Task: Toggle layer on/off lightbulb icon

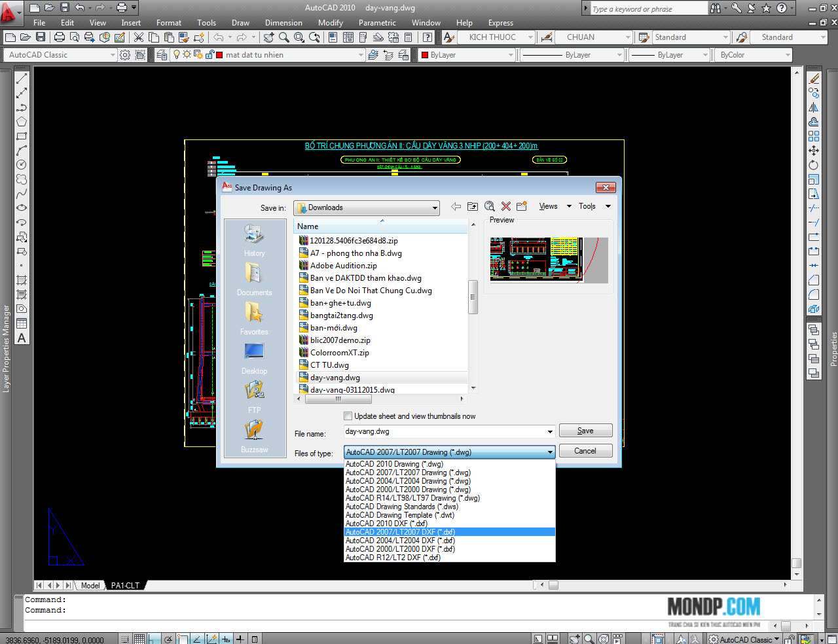Action: 176,55
